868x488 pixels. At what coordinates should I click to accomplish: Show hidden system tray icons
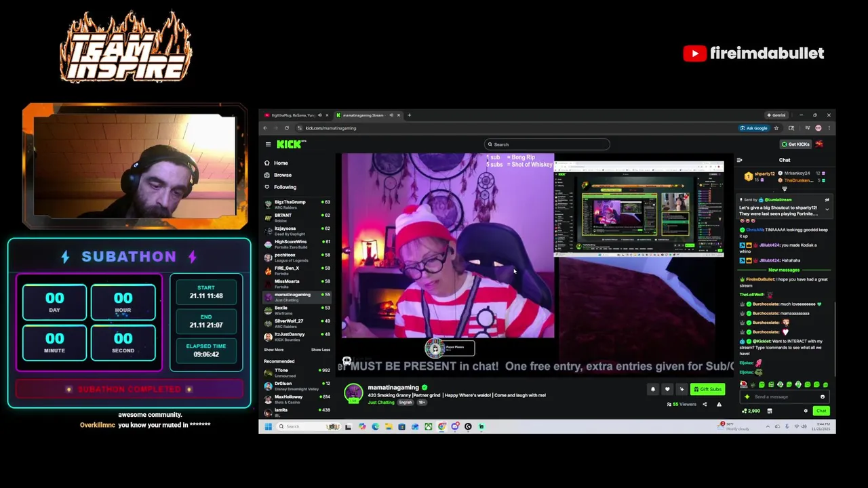(768, 426)
